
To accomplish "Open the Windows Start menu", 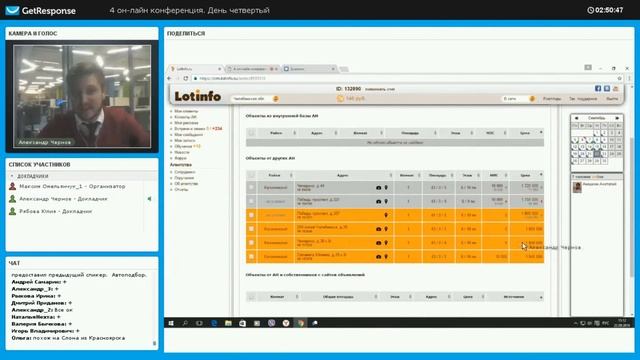I will coord(171,323).
